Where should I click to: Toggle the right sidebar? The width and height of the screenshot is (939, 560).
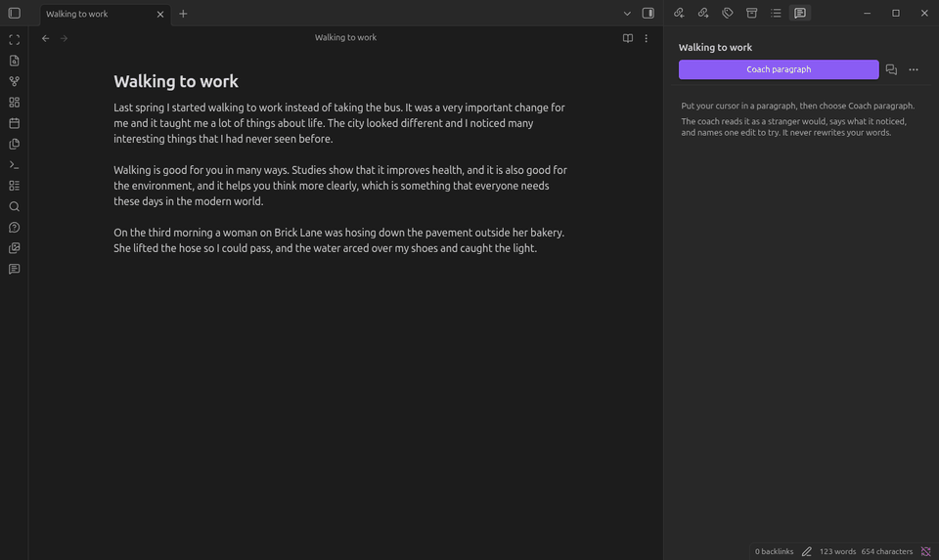pyautogui.click(x=648, y=13)
